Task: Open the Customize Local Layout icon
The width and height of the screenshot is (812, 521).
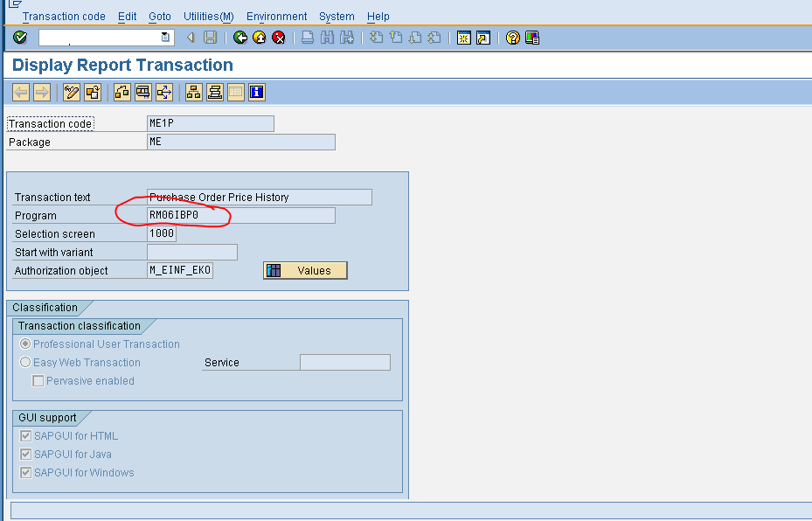Action: coord(531,38)
